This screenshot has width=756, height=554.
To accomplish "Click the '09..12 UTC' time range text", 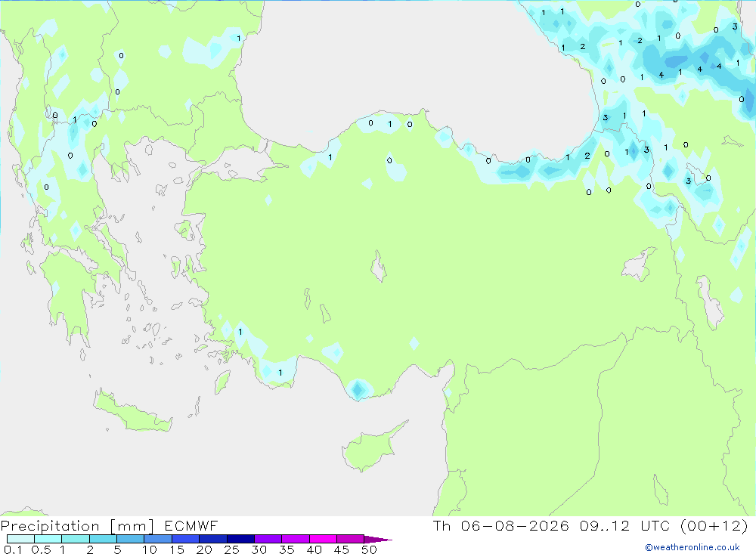I will (625, 525).
